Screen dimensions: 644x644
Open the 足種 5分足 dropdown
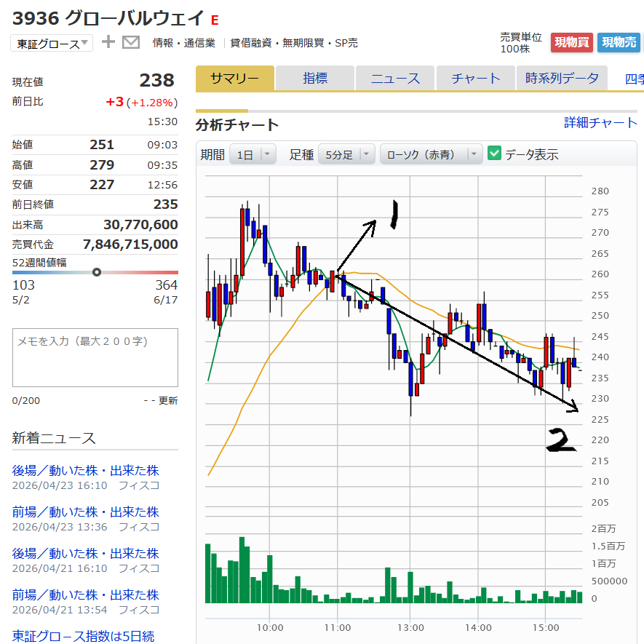pos(346,154)
